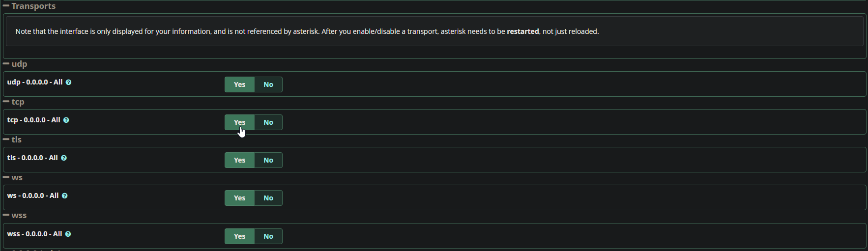Screen dimensions: 868x251
Task: Collapse the tls section header
Action: coord(12,139)
